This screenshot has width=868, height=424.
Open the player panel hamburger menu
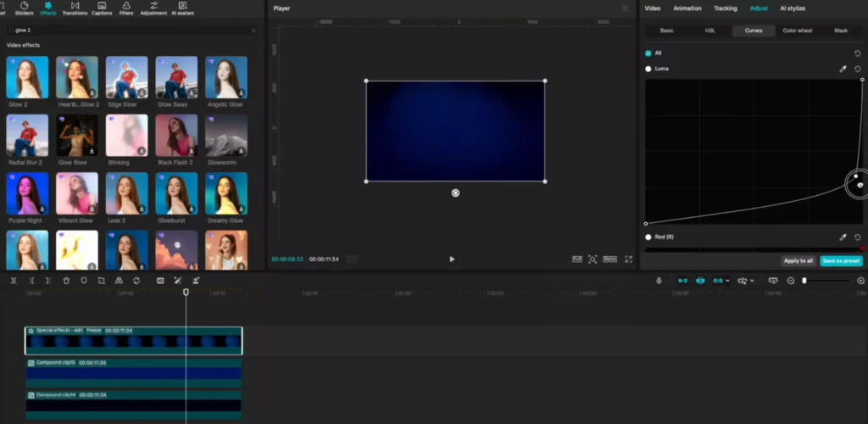626,8
